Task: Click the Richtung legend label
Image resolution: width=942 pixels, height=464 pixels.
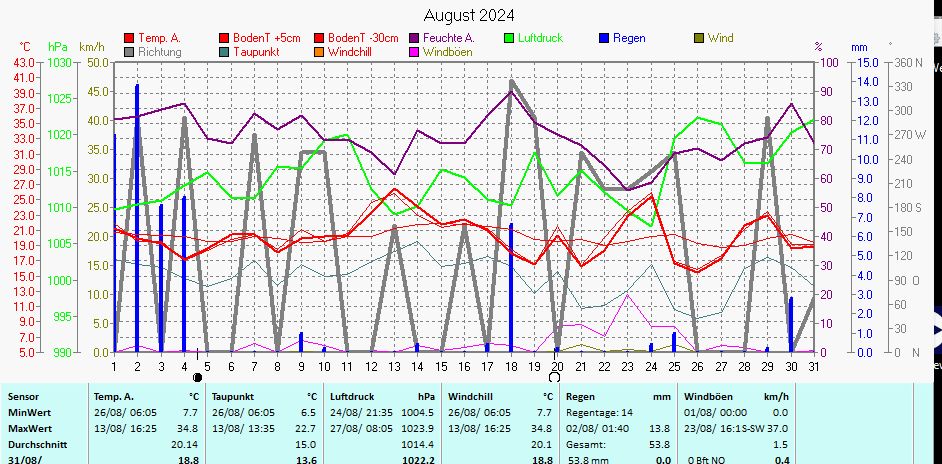Action: tap(159, 52)
